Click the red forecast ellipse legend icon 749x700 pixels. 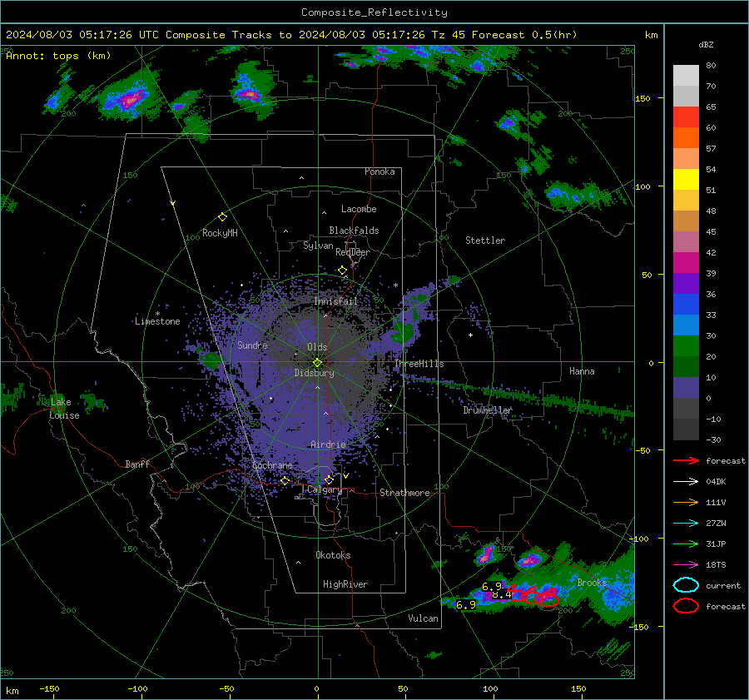point(686,606)
